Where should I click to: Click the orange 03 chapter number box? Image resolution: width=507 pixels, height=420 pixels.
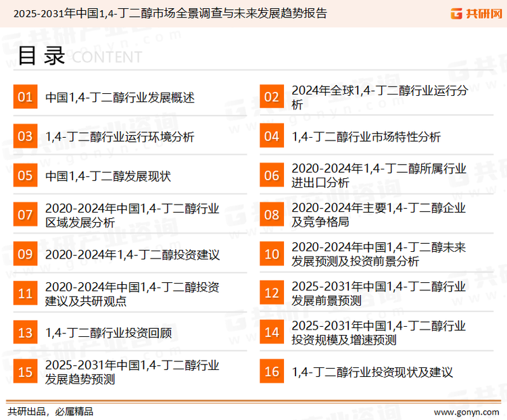[x=25, y=136]
